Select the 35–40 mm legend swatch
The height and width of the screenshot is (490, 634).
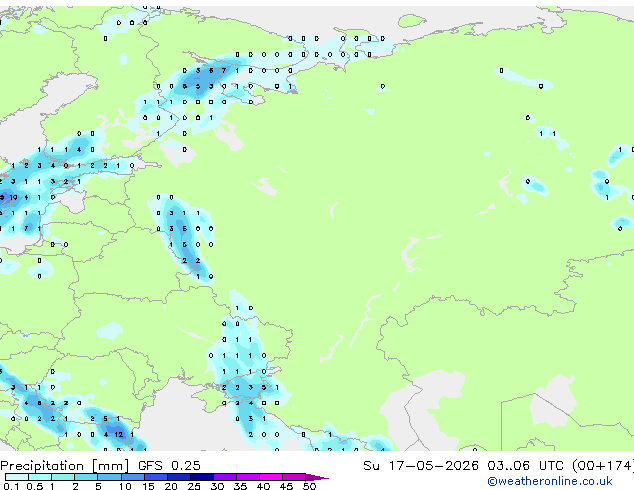(247, 477)
